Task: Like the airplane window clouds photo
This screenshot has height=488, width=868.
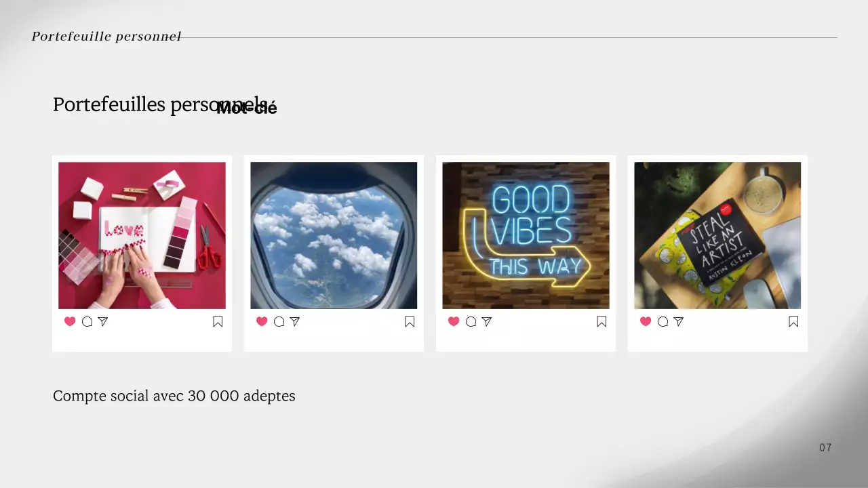Action: 262,321
